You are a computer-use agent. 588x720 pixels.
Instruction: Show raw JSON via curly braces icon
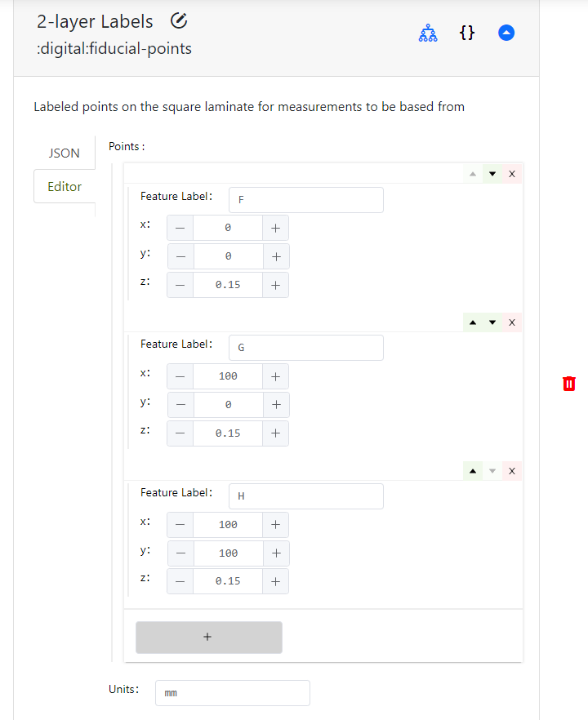(467, 33)
